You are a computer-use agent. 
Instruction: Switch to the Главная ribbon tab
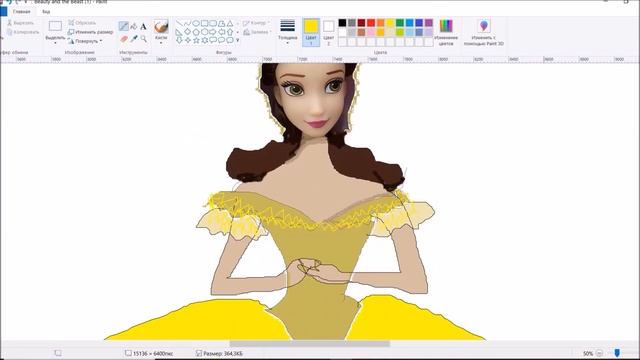[x=22, y=12]
